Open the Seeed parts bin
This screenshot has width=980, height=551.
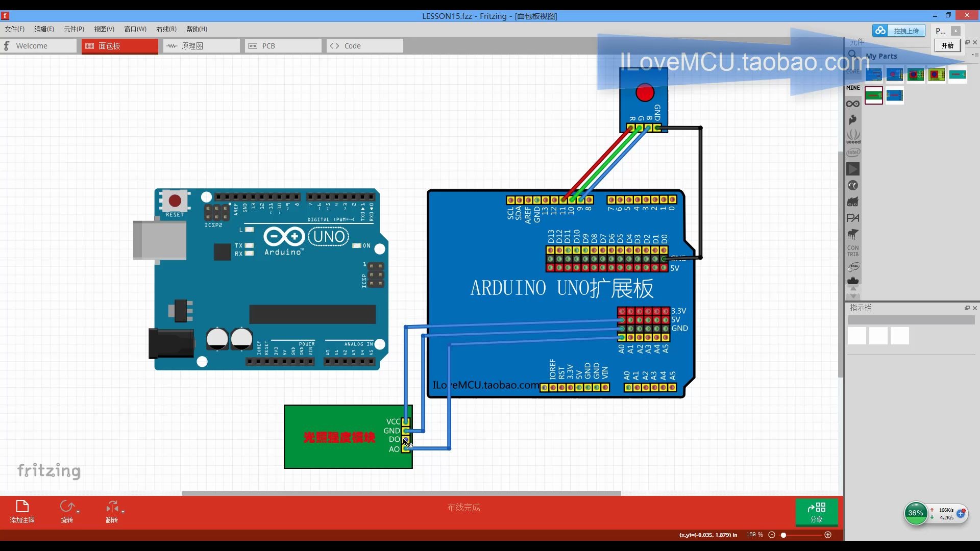853,136
